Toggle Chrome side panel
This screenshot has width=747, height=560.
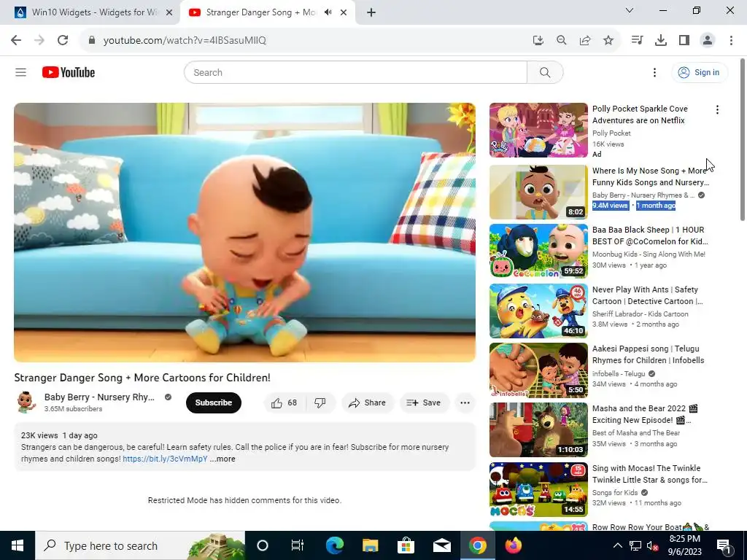pyautogui.click(x=684, y=41)
